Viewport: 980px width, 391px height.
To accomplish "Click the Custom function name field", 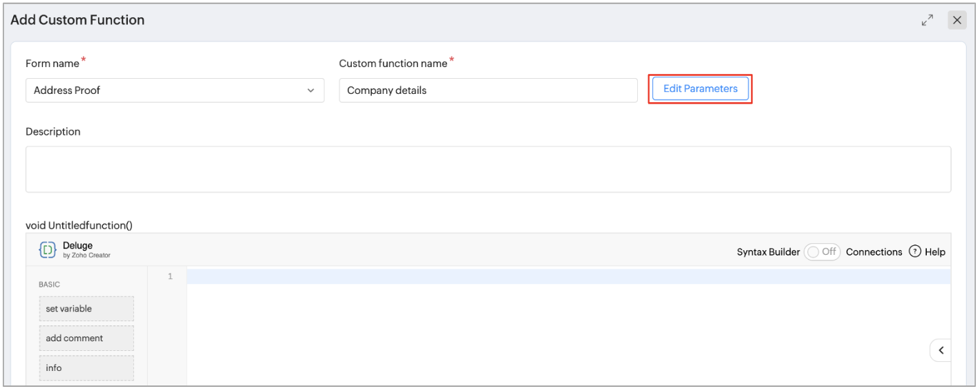I will click(488, 90).
